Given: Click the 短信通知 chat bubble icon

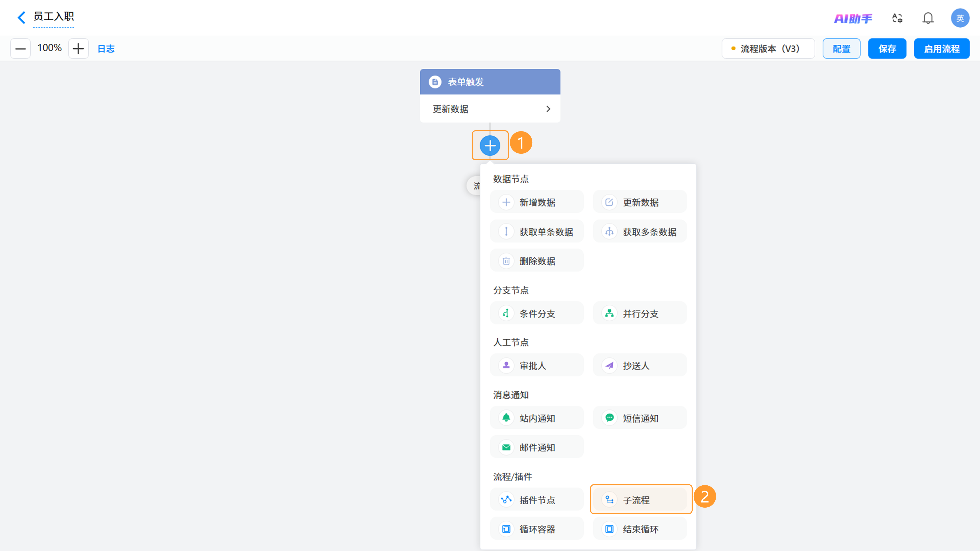Looking at the screenshot, I should coord(609,418).
